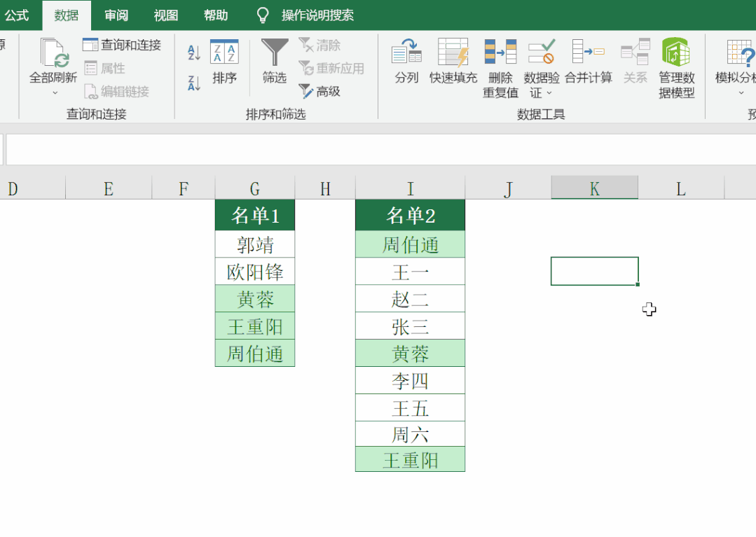This screenshot has height=537, width=756.
Task: Click Text to Columns (分列)
Action: click(x=406, y=61)
